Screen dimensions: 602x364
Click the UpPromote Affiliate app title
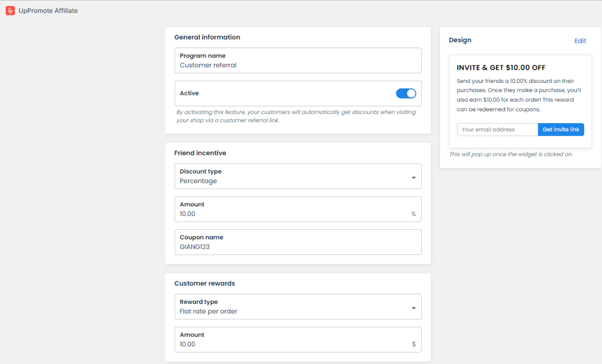pyautogui.click(x=48, y=10)
